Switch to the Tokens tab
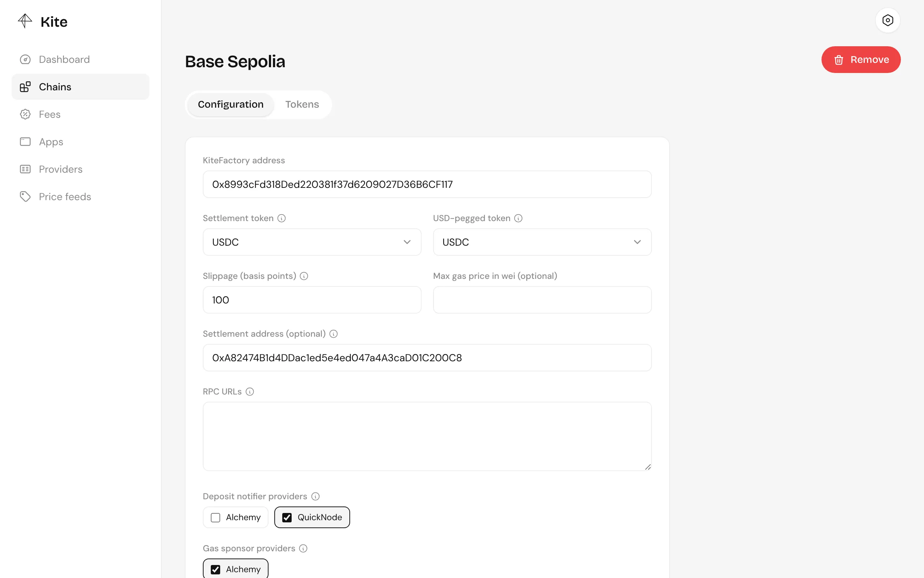Screen dimensions: 924x578 [302, 104]
